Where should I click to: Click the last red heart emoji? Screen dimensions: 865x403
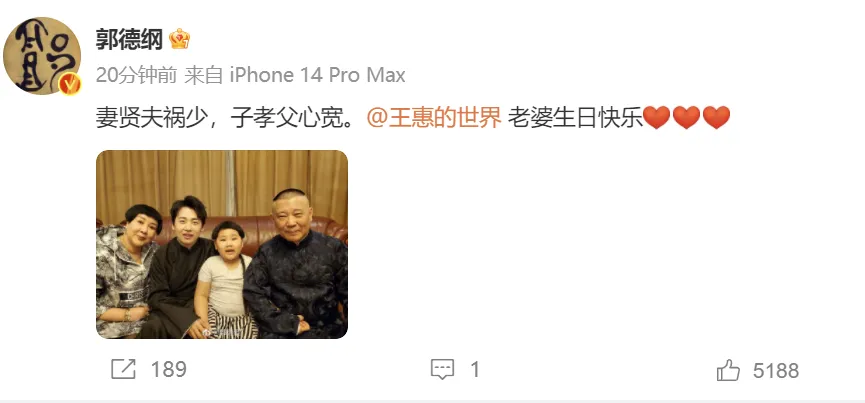717,117
